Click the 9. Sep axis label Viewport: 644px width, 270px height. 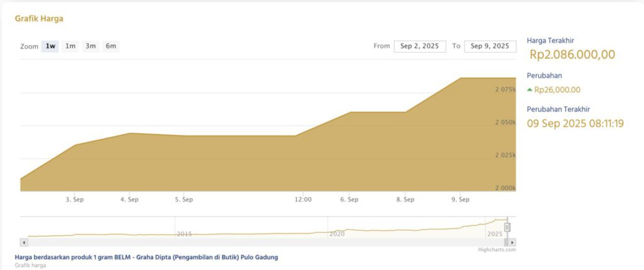point(460,200)
